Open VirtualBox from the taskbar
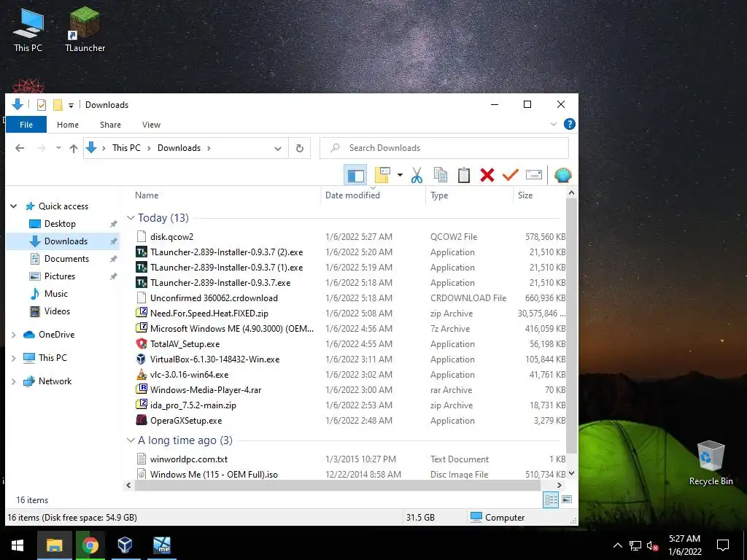Image resolution: width=747 pixels, height=560 pixels. (x=125, y=545)
